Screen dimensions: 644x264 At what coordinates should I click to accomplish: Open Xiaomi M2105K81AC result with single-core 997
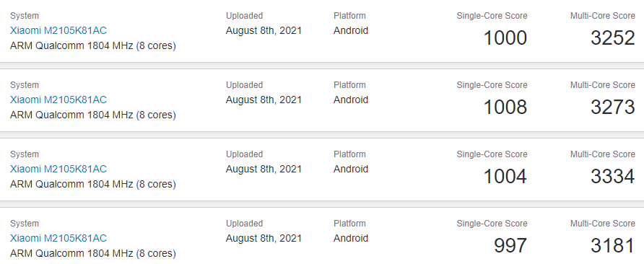point(58,238)
